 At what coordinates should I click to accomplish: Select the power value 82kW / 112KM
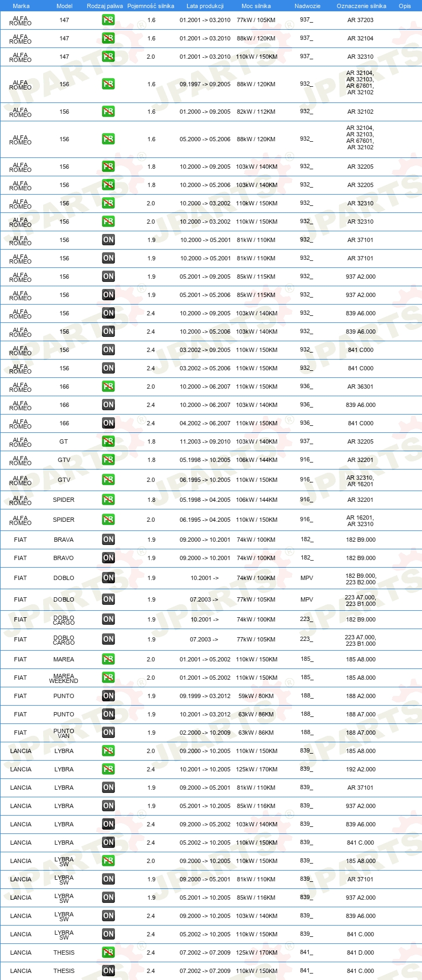[256, 112]
